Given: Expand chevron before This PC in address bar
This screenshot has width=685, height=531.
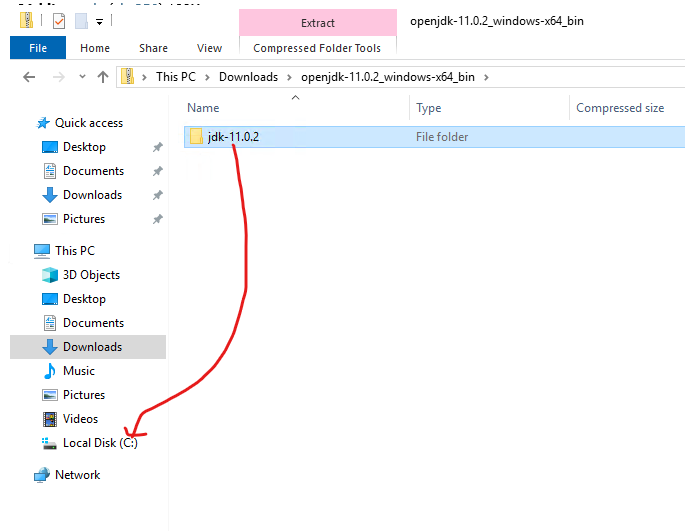Looking at the screenshot, I should (x=144, y=77).
